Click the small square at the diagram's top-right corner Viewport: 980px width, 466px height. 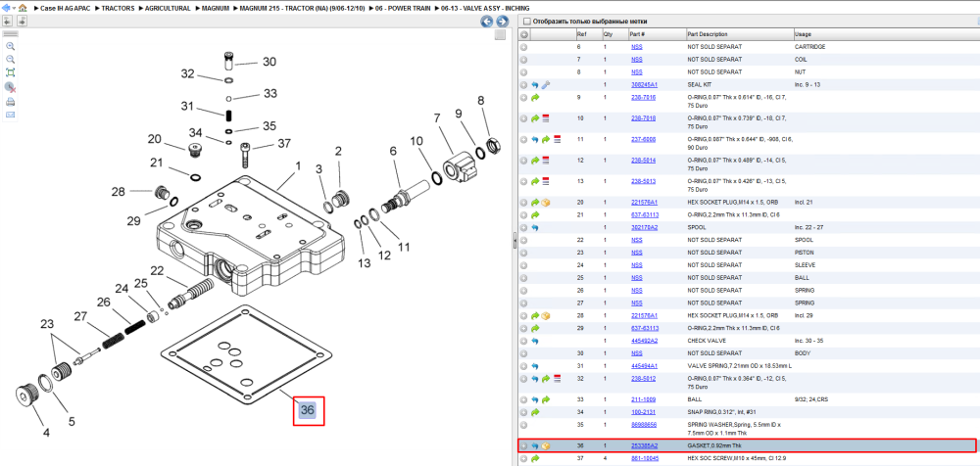(x=500, y=35)
